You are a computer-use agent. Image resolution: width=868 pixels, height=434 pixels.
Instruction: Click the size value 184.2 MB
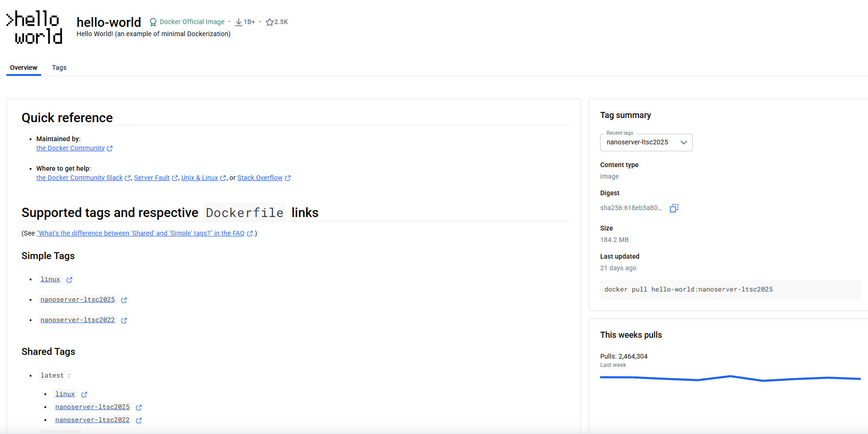(614, 240)
